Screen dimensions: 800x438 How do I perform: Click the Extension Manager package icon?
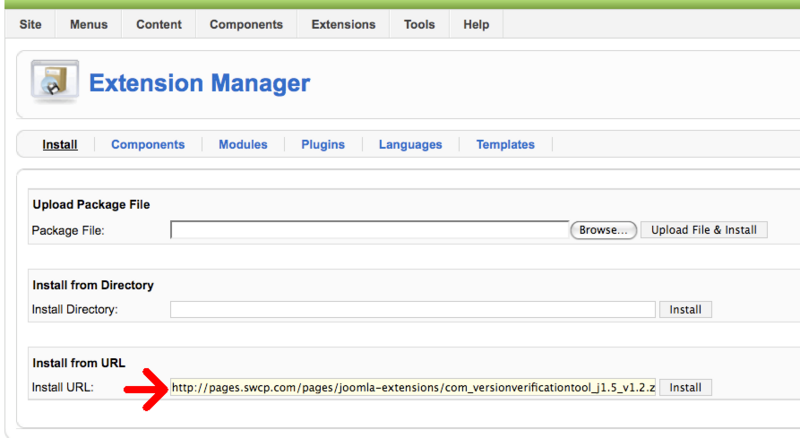tap(55, 81)
